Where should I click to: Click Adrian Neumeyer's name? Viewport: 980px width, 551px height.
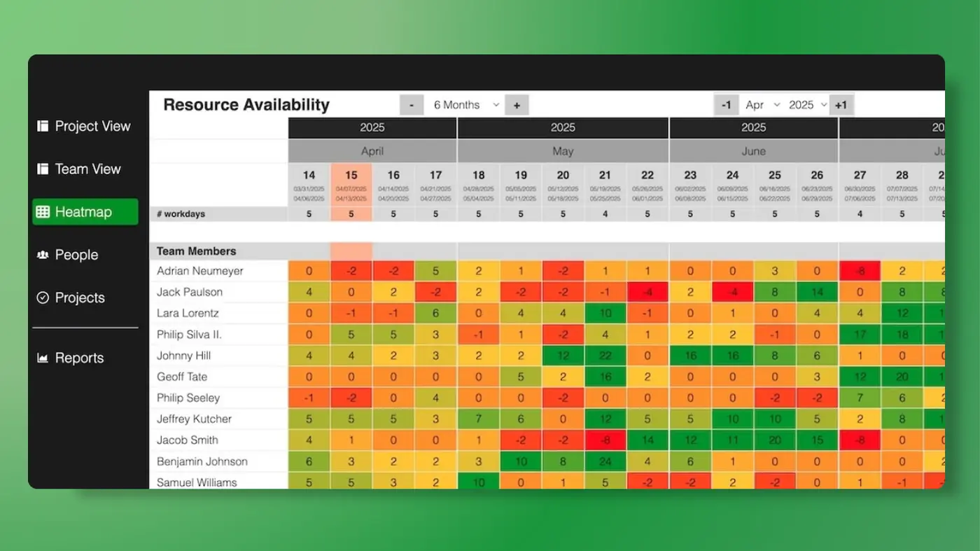point(199,271)
